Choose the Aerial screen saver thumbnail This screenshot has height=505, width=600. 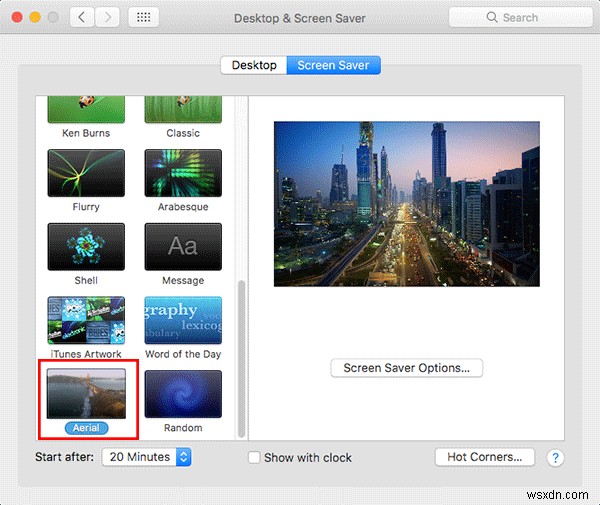[86, 394]
